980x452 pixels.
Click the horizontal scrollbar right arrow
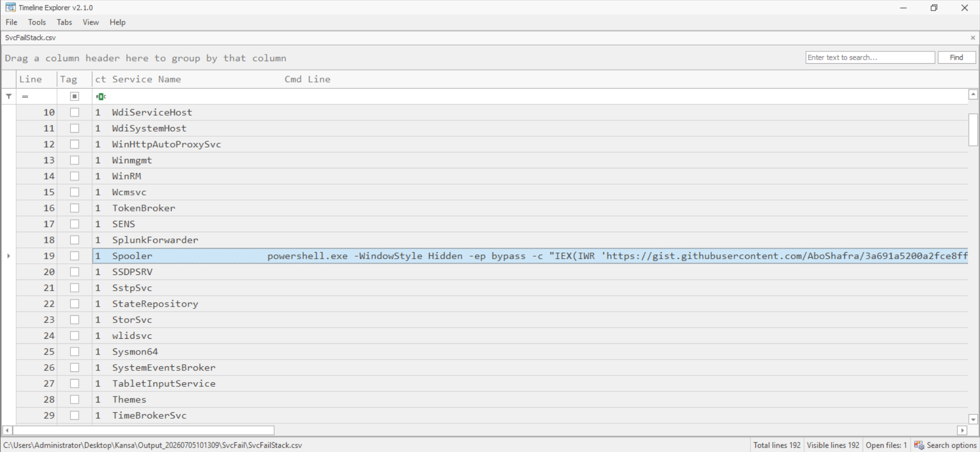point(962,431)
